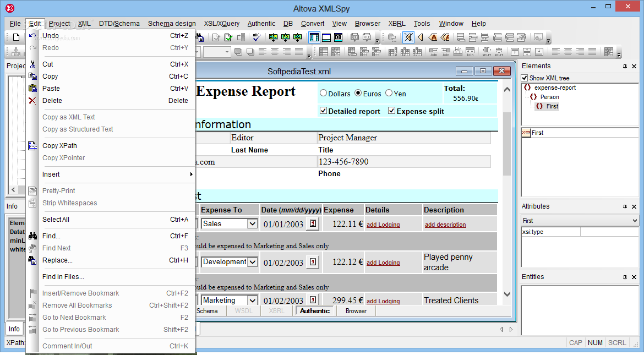Click the document scrollbar up arrow
Image resolution: width=644 pixels, height=355 pixels.
(x=507, y=89)
